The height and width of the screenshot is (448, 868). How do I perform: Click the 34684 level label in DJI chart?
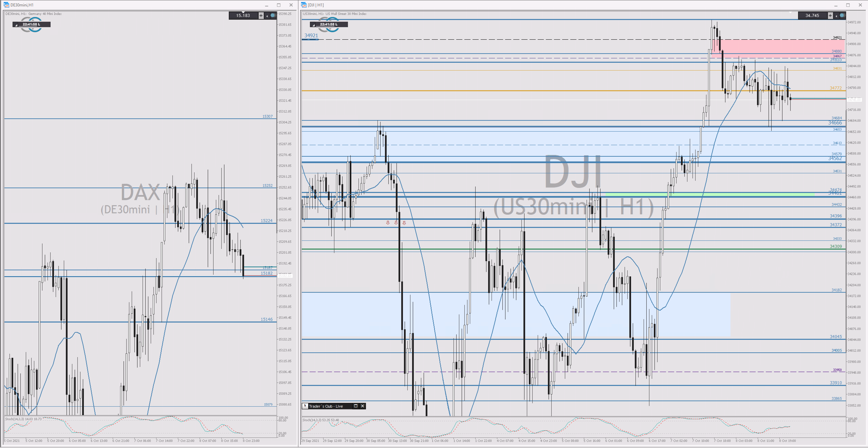click(837, 118)
